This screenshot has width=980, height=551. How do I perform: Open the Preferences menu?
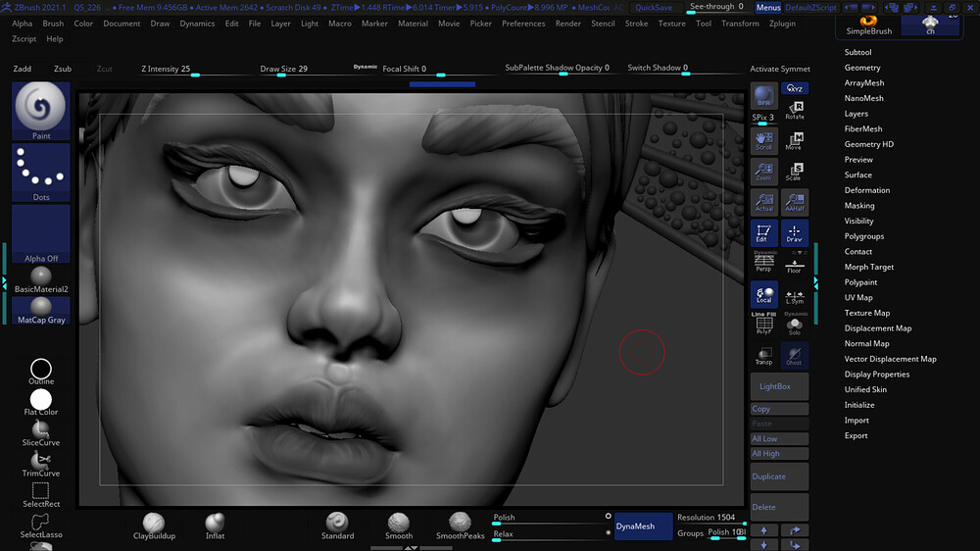(523, 24)
